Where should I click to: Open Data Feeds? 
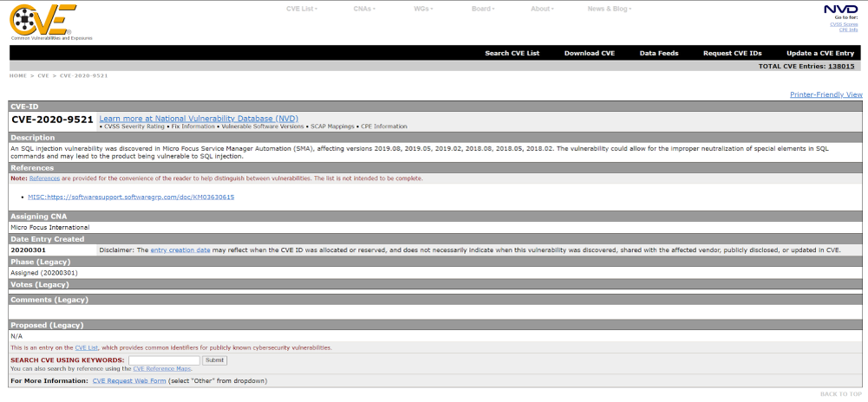(659, 53)
